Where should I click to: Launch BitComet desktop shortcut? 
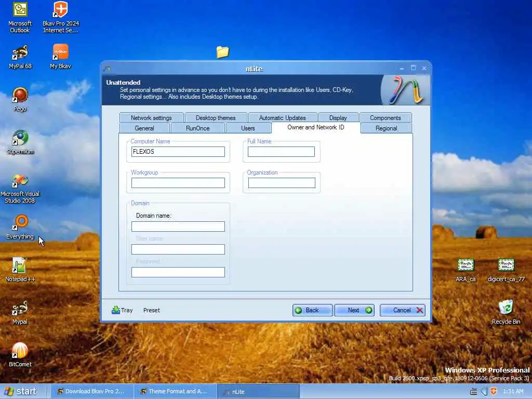click(x=20, y=355)
